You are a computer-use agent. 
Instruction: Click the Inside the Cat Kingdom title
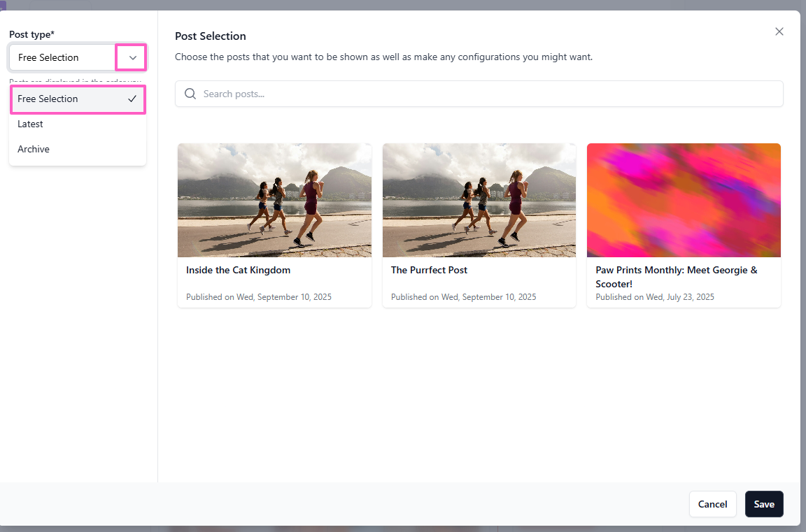pos(238,270)
